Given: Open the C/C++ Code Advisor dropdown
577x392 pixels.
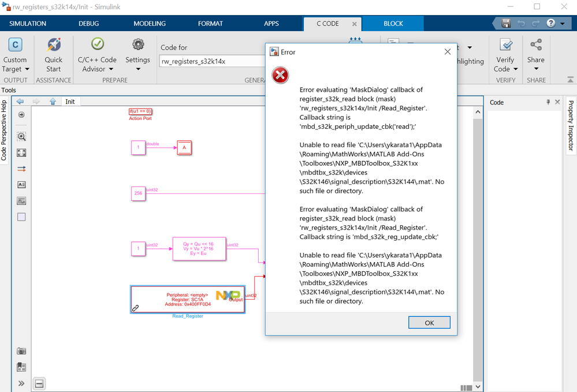Looking at the screenshot, I should [111, 69].
